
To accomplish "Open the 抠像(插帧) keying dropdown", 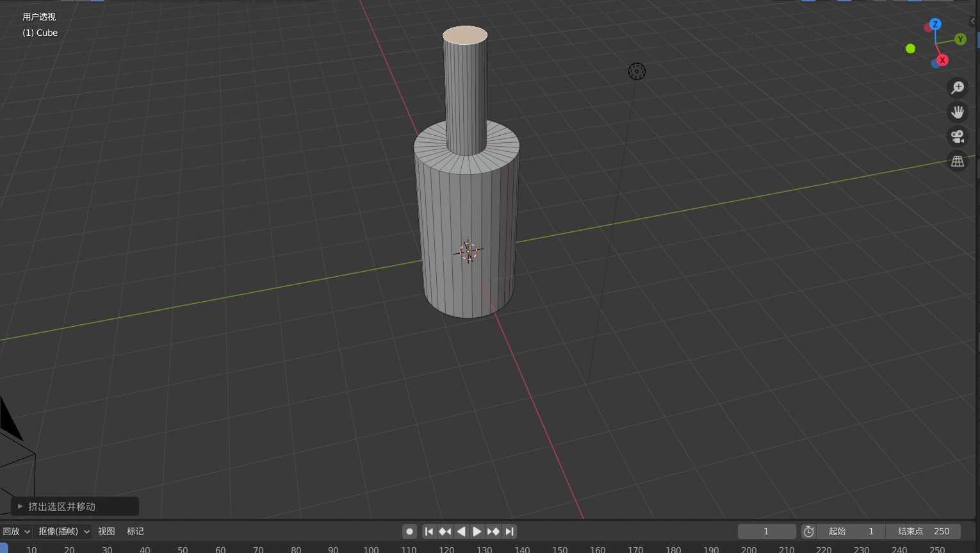I will tap(63, 531).
